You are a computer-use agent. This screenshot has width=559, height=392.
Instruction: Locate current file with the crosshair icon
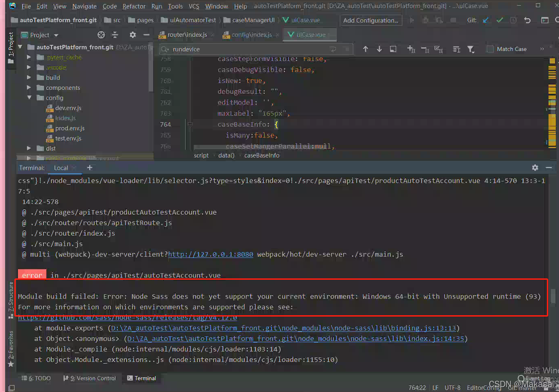pos(101,35)
